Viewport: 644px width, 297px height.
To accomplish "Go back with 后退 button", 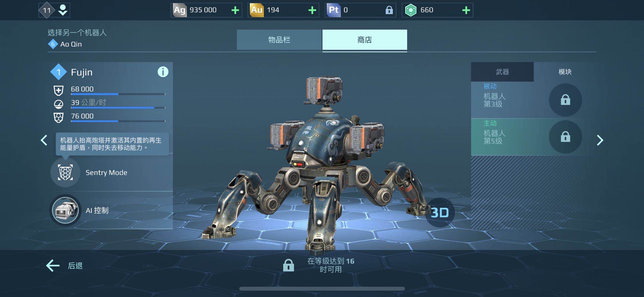I will [64, 266].
